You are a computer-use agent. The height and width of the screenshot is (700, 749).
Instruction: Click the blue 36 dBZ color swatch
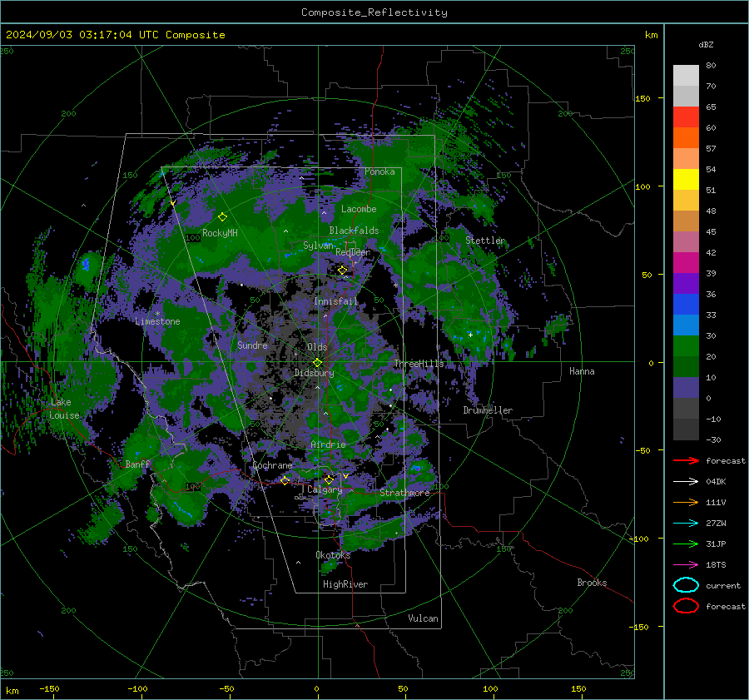point(686,304)
